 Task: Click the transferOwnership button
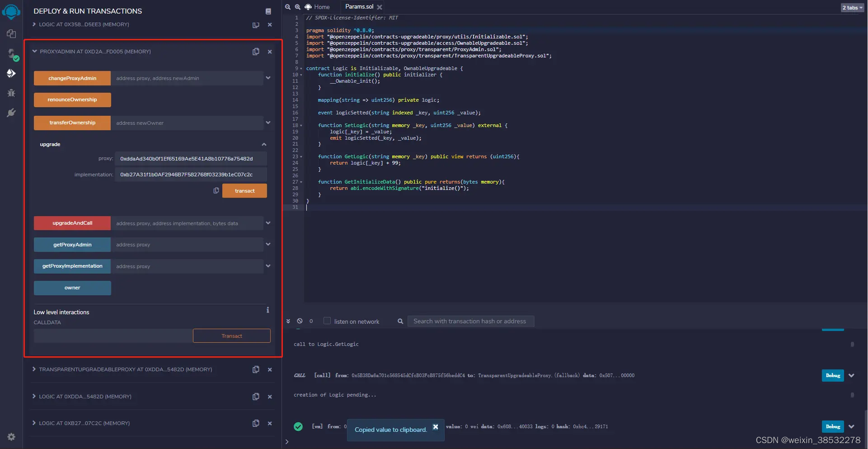coord(72,123)
